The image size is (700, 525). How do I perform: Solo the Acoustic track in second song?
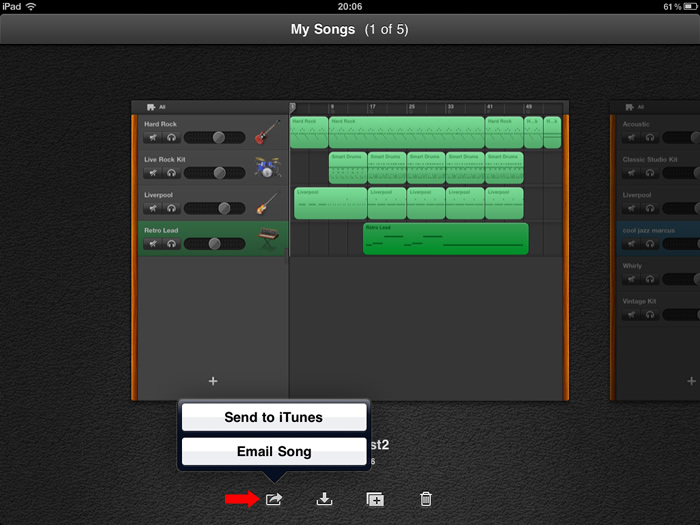coord(650,138)
